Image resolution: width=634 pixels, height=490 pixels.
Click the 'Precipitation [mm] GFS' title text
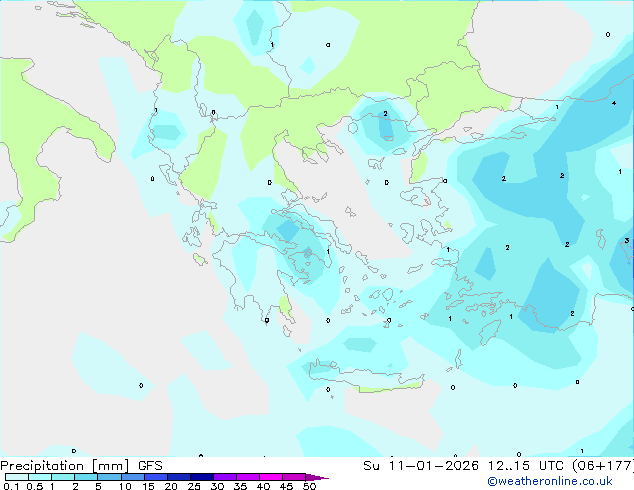81,466
